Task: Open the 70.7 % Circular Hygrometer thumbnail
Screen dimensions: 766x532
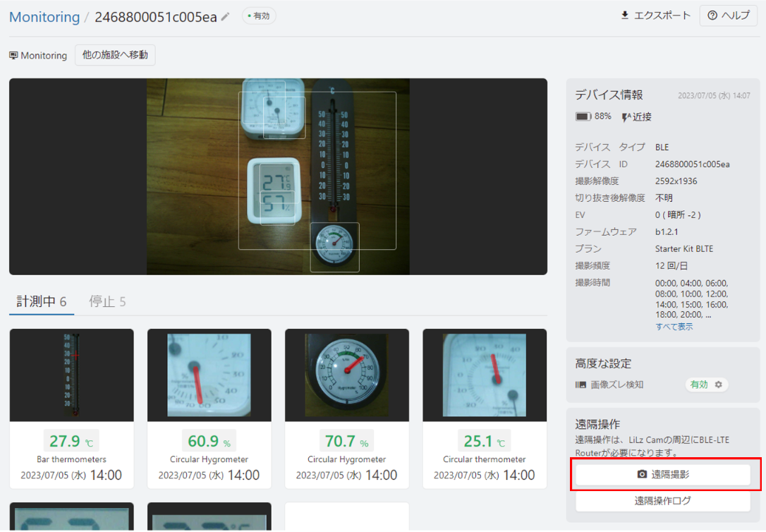Action: click(x=347, y=375)
